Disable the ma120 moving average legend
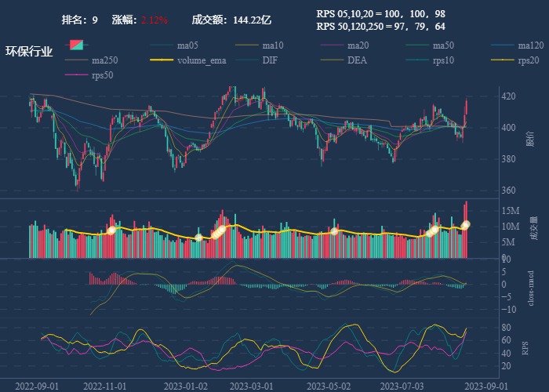The height and width of the screenshot is (392, 549). [x=530, y=45]
